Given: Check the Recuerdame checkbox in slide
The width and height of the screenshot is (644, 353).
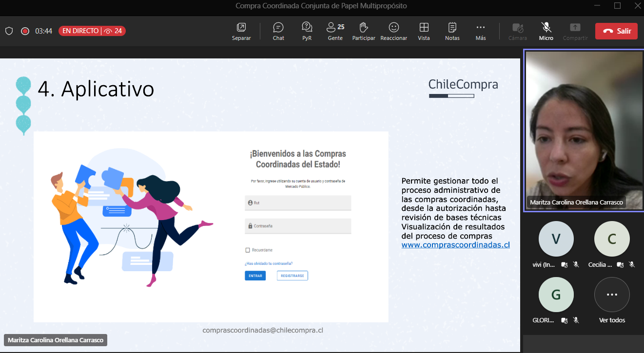Looking at the screenshot, I should tap(248, 250).
